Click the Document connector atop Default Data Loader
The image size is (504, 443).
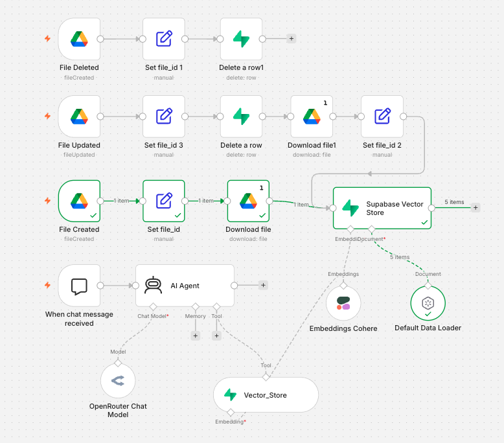coord(428,285)
